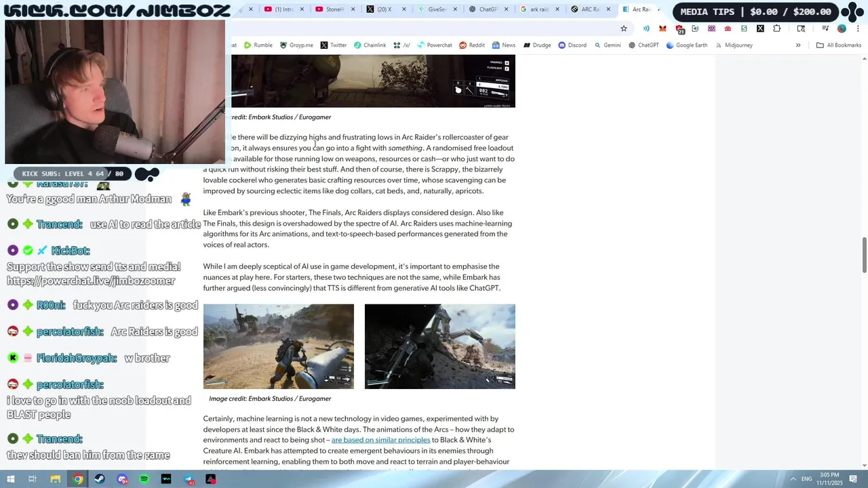
Task: Open the All Bookmarks folder
Action: [x=838, y=45]
